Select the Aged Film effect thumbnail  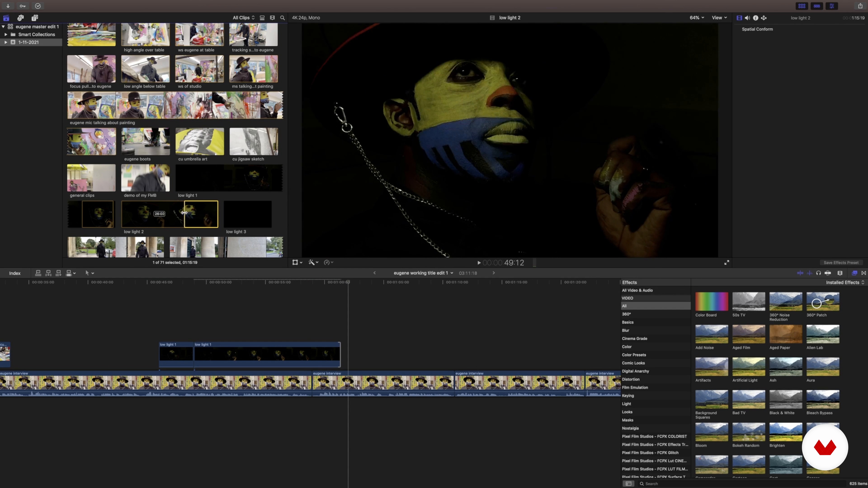749,334
